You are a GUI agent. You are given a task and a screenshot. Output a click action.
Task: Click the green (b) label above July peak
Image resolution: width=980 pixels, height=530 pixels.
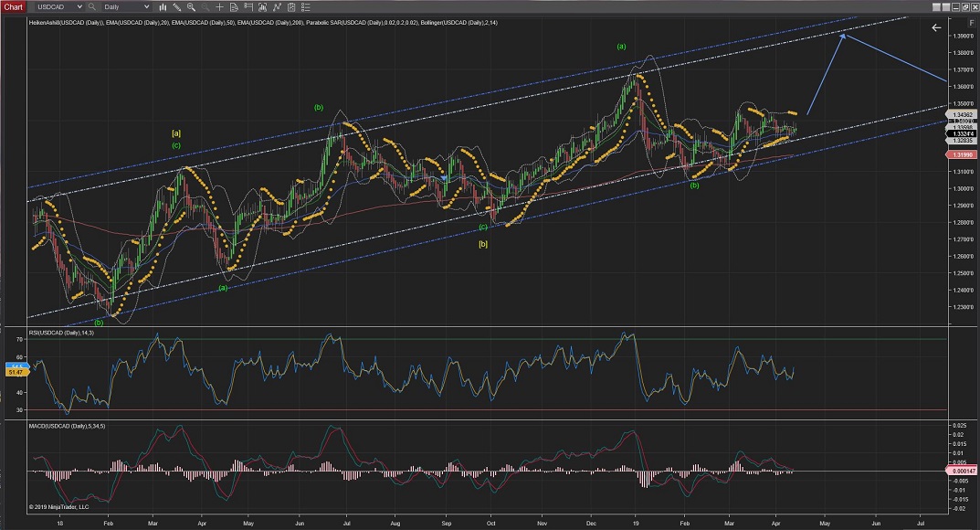pyautogui.click(x=319, y=108)
